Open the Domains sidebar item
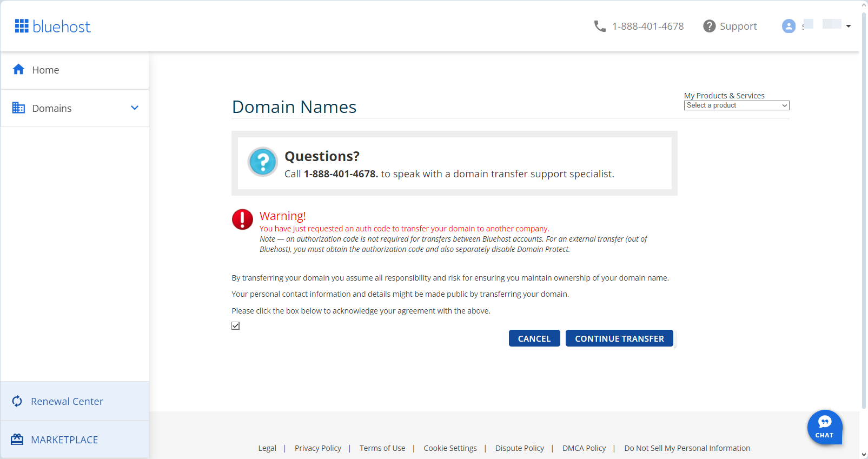Image resolution: width=868 pixels, height=459 pixels. pyautogui.click(x=75, y=108)
